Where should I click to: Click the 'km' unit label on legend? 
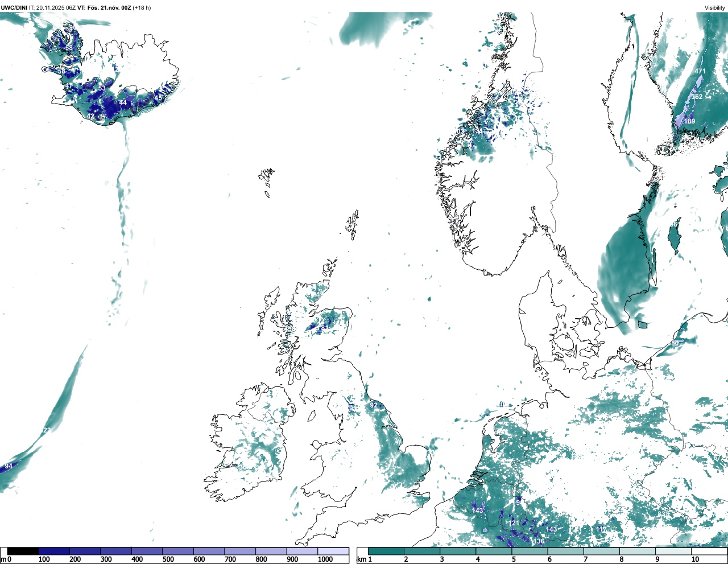pyautogui.click(x=361, y=559)
